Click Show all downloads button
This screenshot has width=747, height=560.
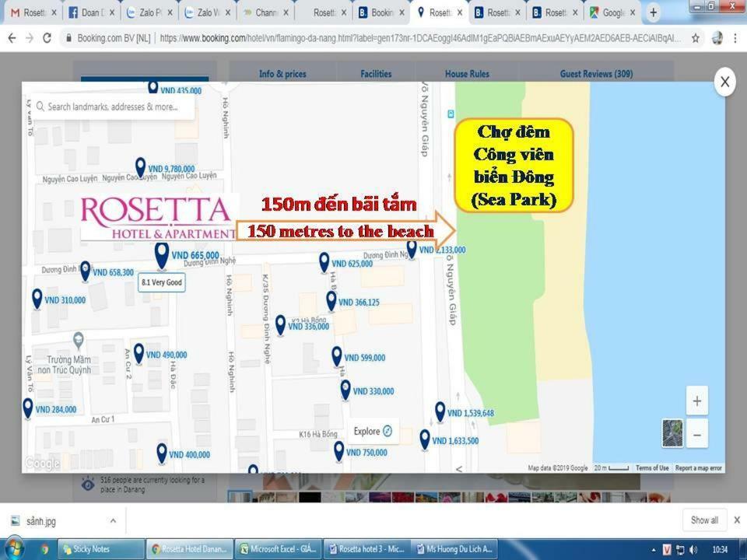point(704,520)
